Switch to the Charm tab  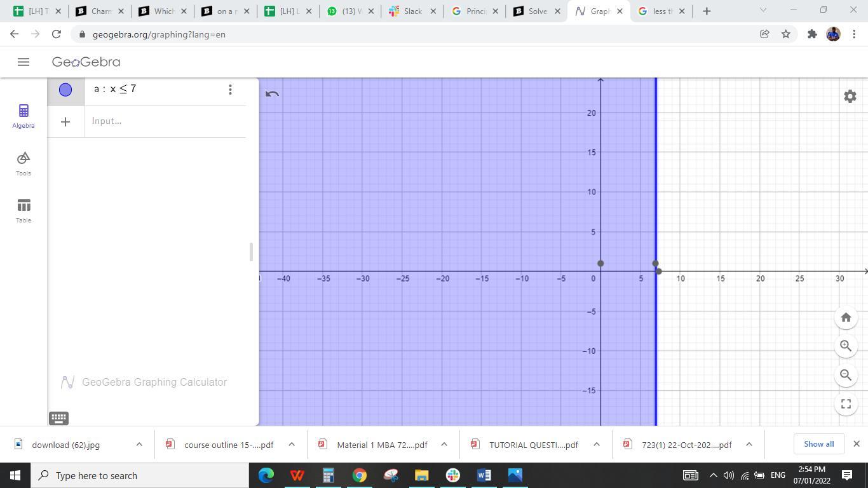102,11
